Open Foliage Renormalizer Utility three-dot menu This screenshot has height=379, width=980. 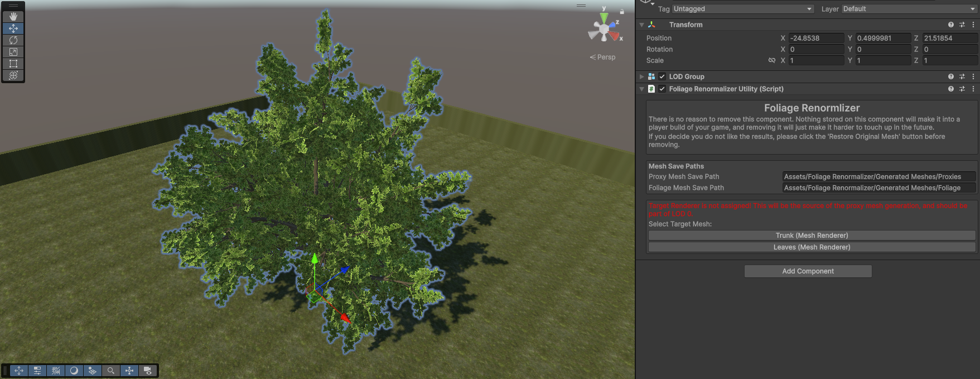coord(973,89)
